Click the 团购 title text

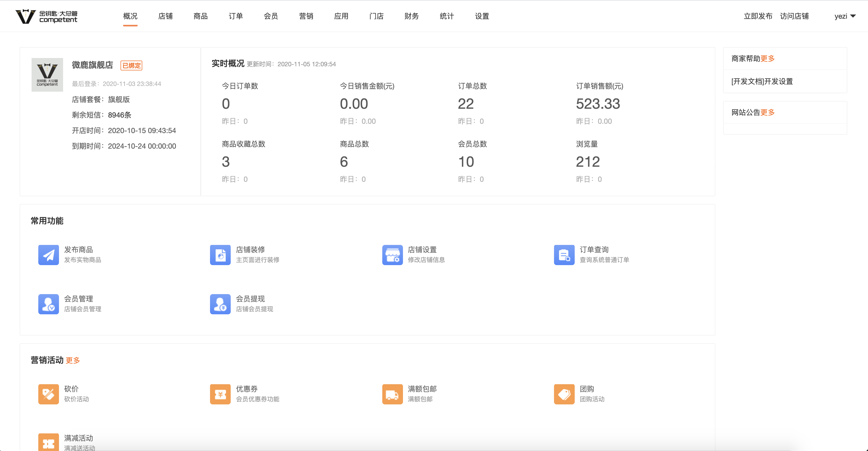point(587,389)
